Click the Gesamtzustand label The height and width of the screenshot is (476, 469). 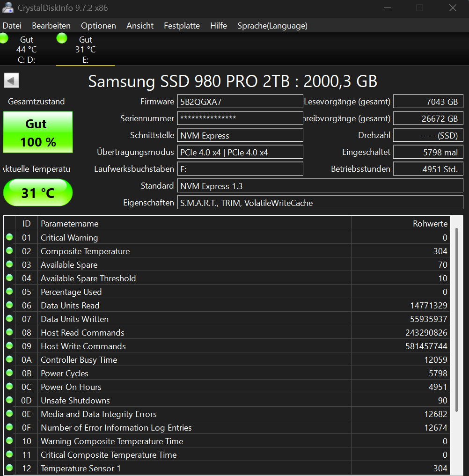[x=36, y=102]
